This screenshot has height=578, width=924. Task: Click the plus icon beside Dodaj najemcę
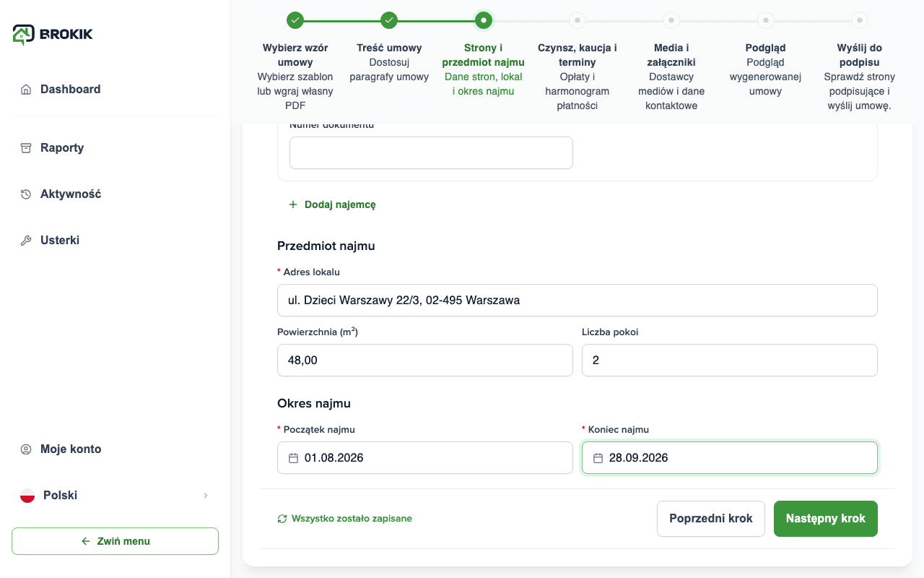click(293, 204)
